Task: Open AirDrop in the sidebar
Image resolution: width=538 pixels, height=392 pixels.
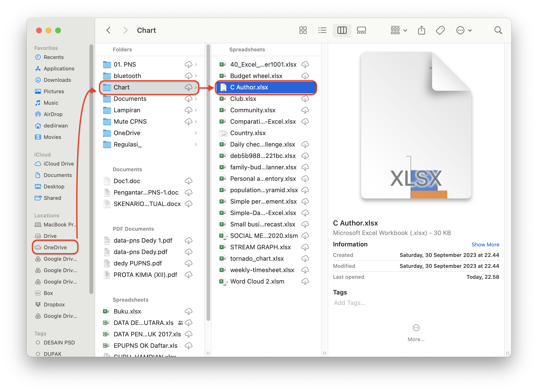Action: [53, 114]
